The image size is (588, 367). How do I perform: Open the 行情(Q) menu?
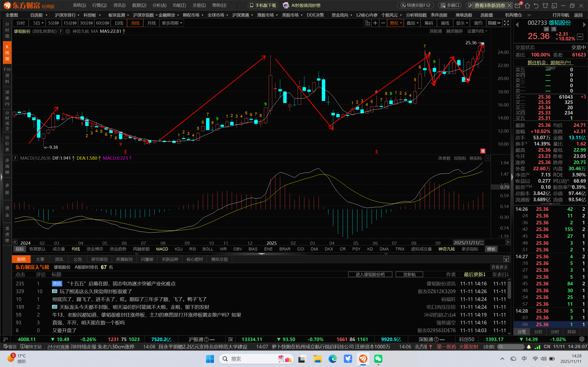coord(99,5)
